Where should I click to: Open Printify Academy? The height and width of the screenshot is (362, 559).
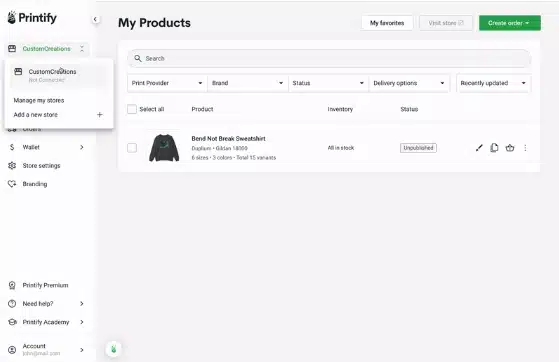pyautogui.click(x=46, y=322)
